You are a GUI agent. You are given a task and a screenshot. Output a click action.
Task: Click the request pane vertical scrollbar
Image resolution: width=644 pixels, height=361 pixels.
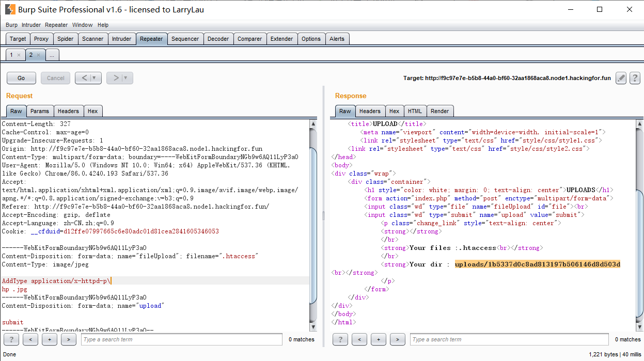(x=313, y=225)
